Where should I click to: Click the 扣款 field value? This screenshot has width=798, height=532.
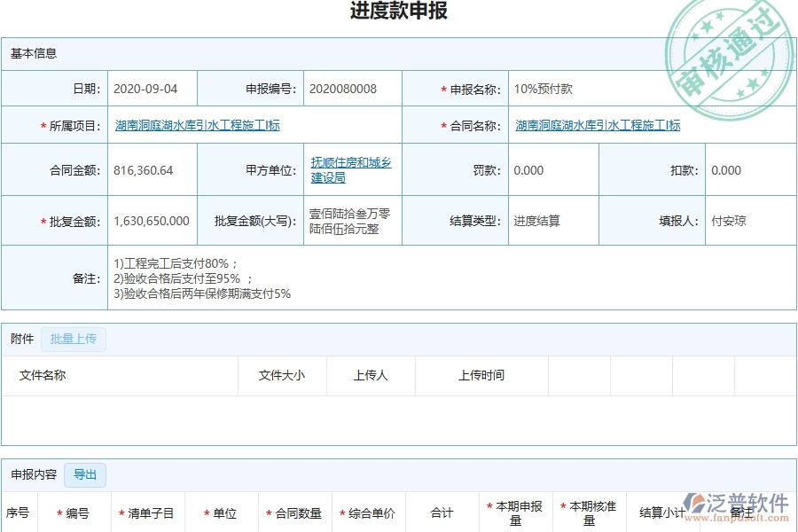[x=750, y=170]
